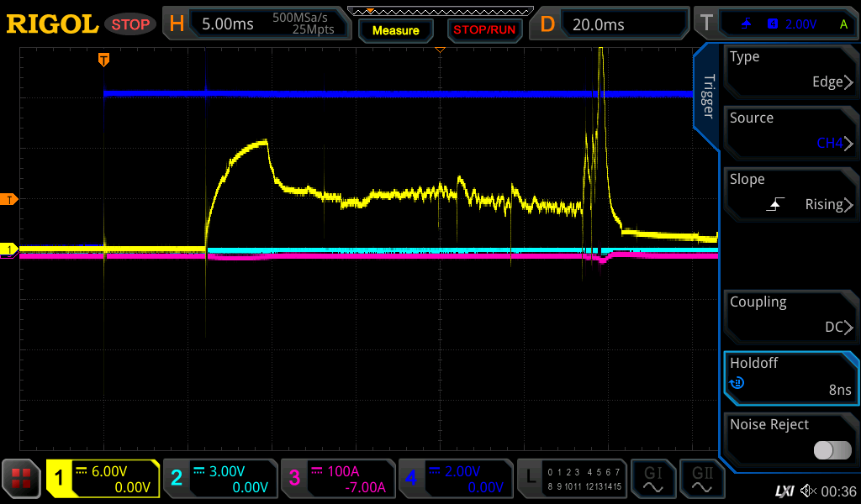This screenshot has width=861, height=504.
Task: Select the Holdoff 8ns value field
Action: click(790, 376)
